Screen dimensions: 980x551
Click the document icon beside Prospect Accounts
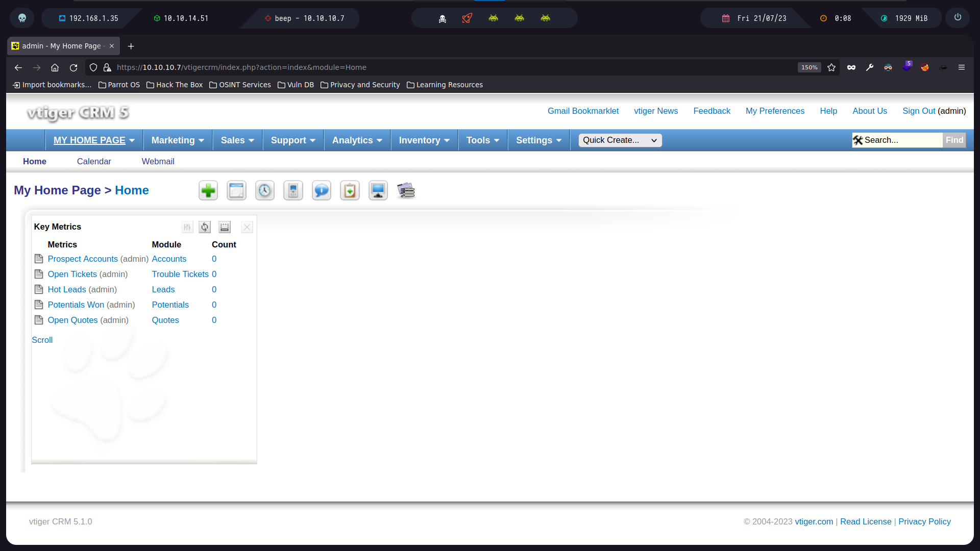pyautogui.click(x=39, y=259)
